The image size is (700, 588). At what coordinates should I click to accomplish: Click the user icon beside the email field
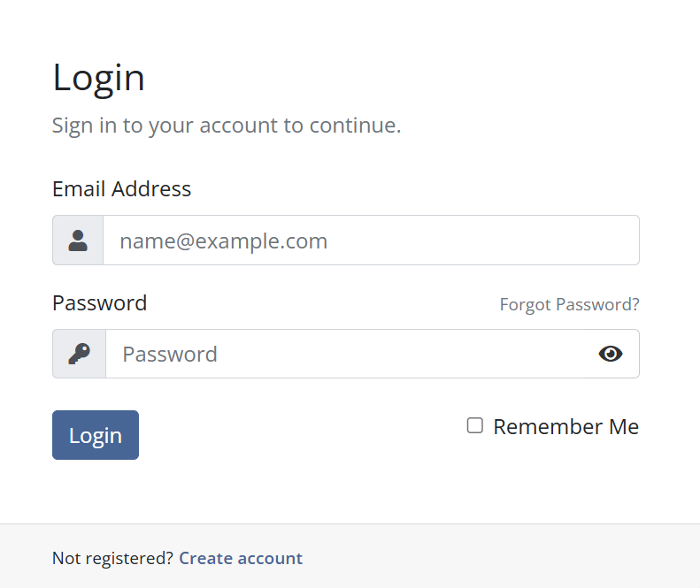point(78,241)
